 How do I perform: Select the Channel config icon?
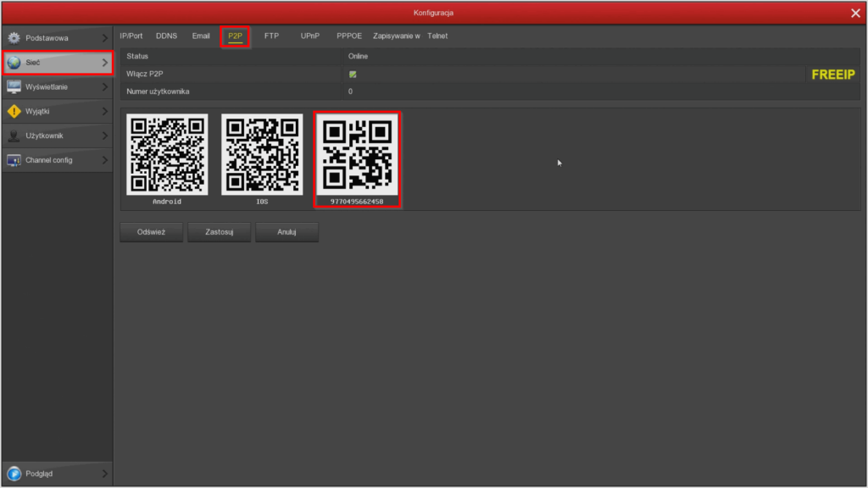click(x=13, y=159)
